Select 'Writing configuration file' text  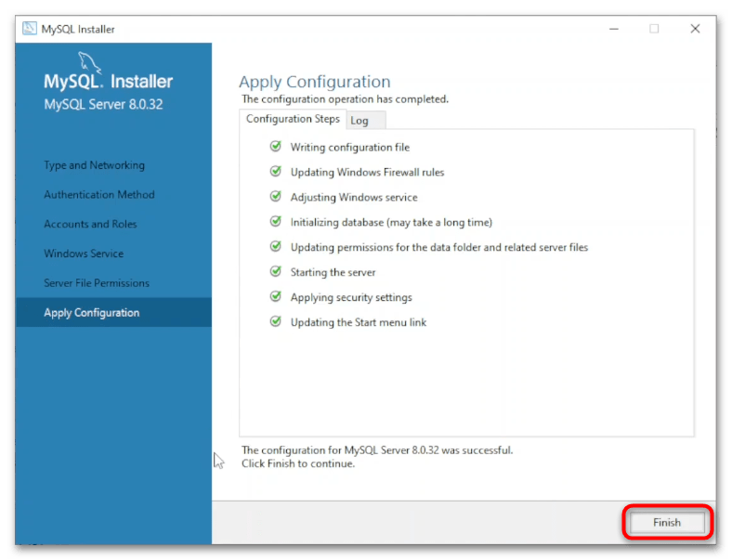[x=349, y=148]
